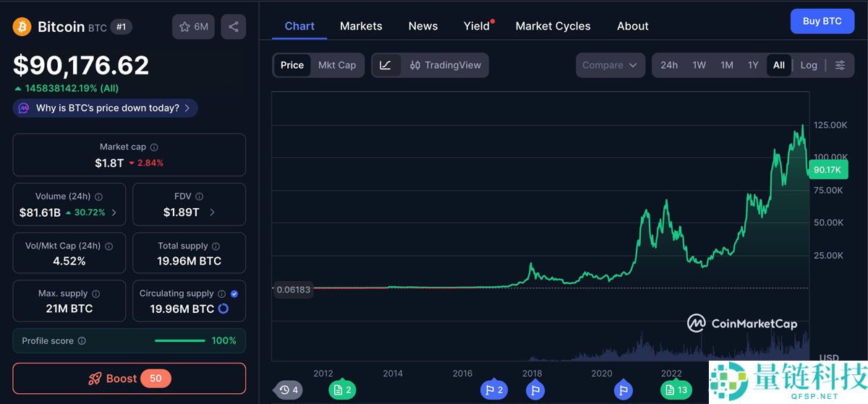Click the Vol/Mkt Cap info icon
The width and height of the screenshot is (868, 404).
pyautogui.click(x=109, y=246)
